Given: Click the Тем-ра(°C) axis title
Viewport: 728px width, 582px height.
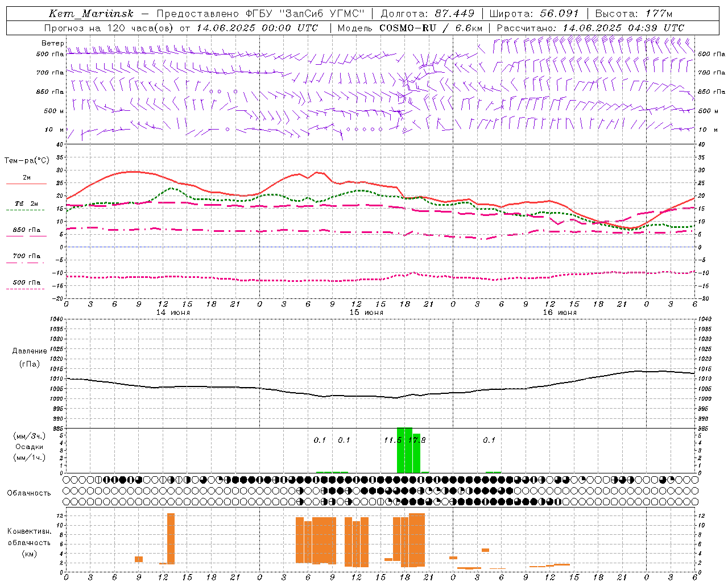Looking at the screenshot, I should pos(27,161).
